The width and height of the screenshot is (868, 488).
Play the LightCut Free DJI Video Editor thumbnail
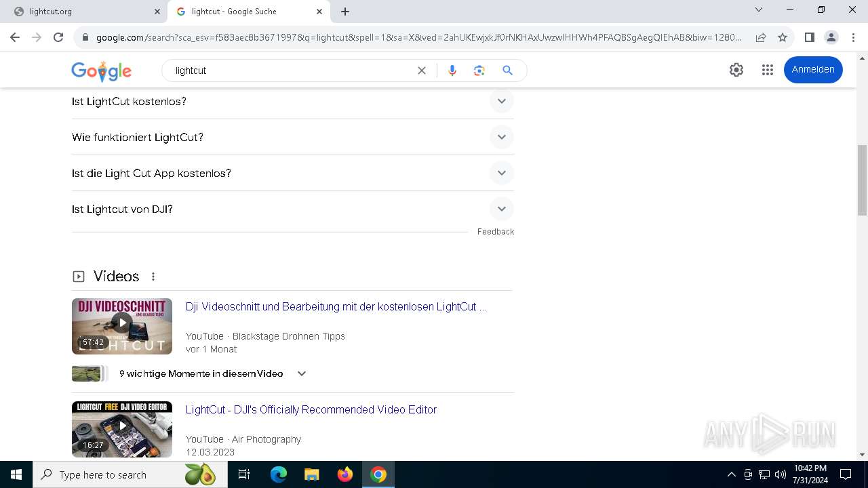click(122, 429)
